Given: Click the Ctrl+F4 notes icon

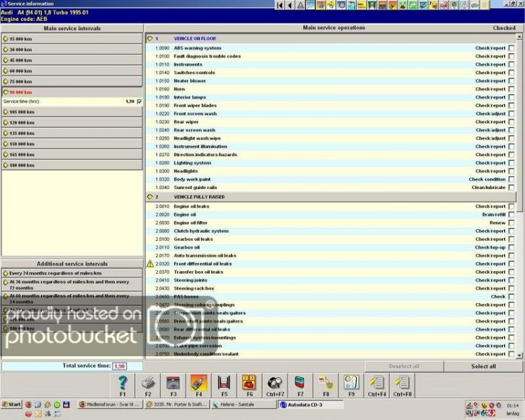Looking at the screenshot, I should pyautogui.click(x=377, y=383).
